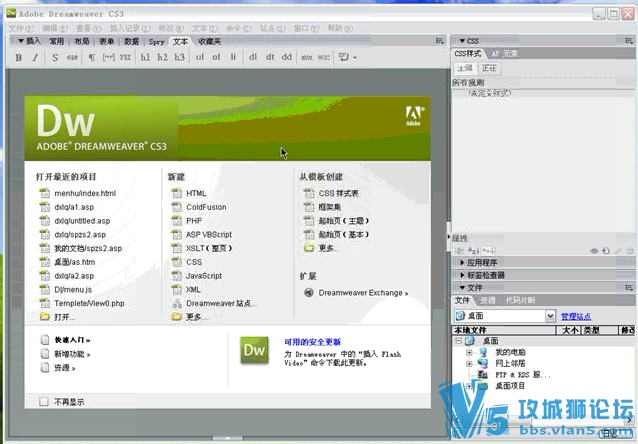The image size is (638, 444).
Task: Click New CSS Rule icon in CSS panel
Action: point(606,251)
